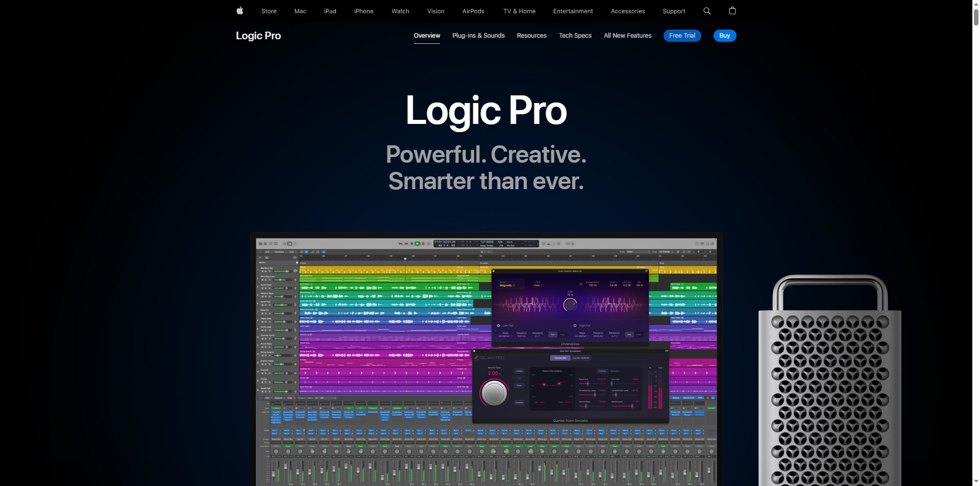This screenshot has height=486, width=980.
Task: Open the search magnifier icon
Action: coord(707,11)
